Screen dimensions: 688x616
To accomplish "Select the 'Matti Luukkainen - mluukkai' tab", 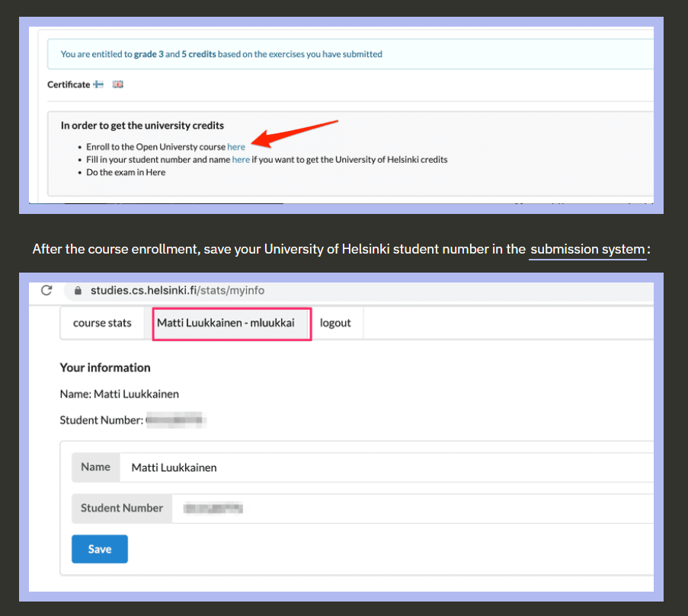I will click(226, 323).
